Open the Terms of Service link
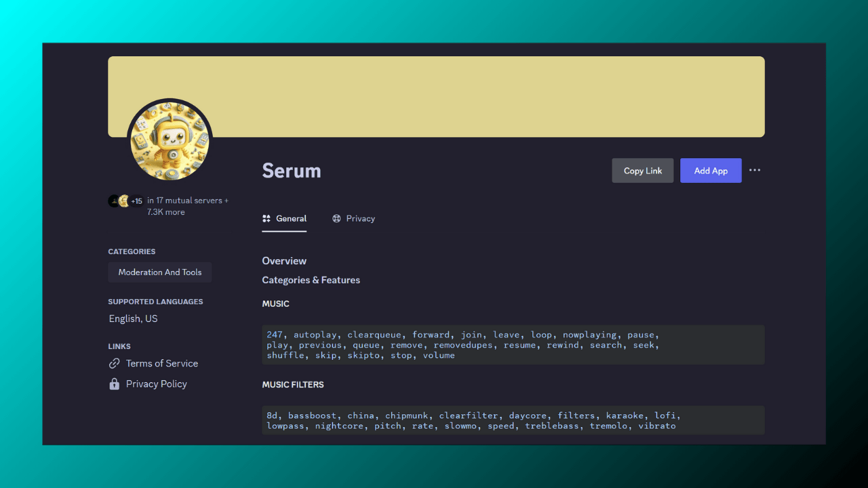Image resolution: width=868 pixels, height=488 pixels. [162, 363]
